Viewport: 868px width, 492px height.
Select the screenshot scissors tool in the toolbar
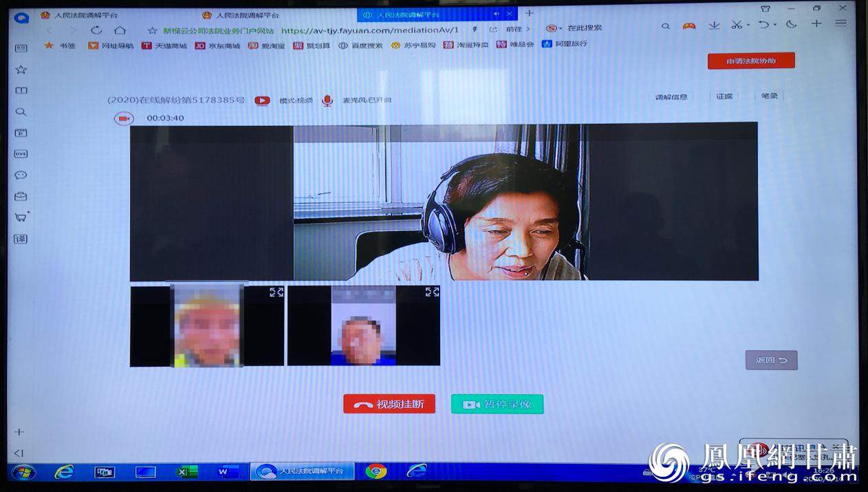point(738,25)
